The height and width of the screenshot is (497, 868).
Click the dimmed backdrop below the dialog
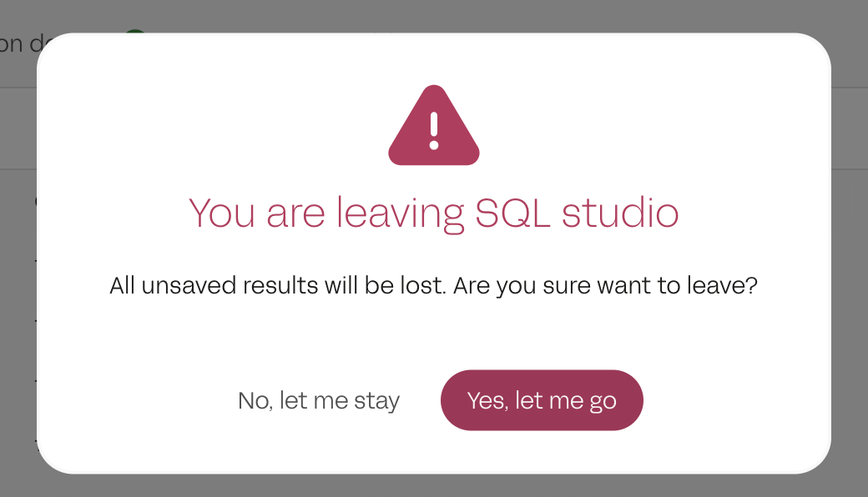434,486
